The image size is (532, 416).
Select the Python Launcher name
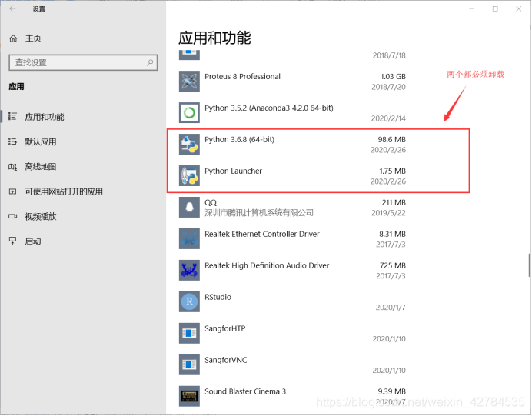[233, 171]
